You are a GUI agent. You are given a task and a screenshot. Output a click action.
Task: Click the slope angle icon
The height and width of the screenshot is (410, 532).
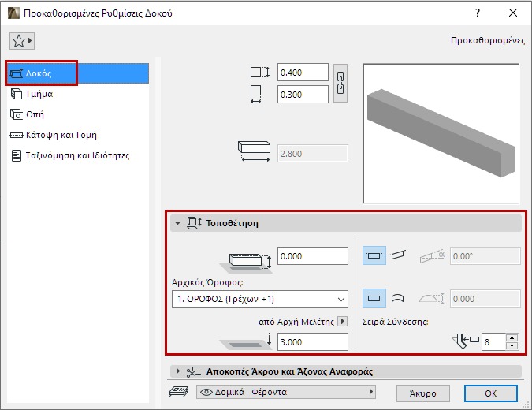(432, 256)
